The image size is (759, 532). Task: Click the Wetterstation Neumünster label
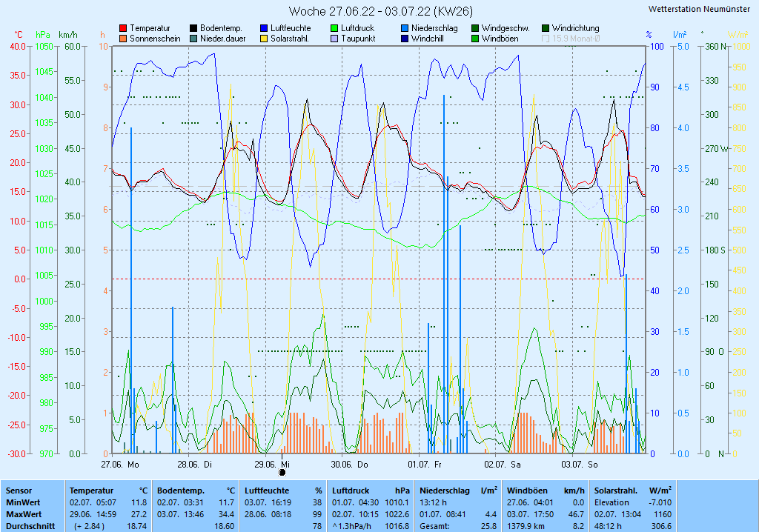(x=698, y=9)
